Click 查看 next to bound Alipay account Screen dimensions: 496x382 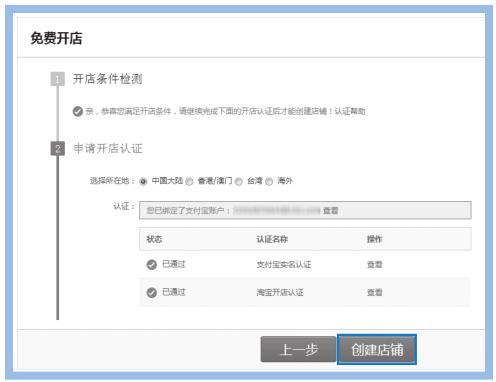[331, 211]
